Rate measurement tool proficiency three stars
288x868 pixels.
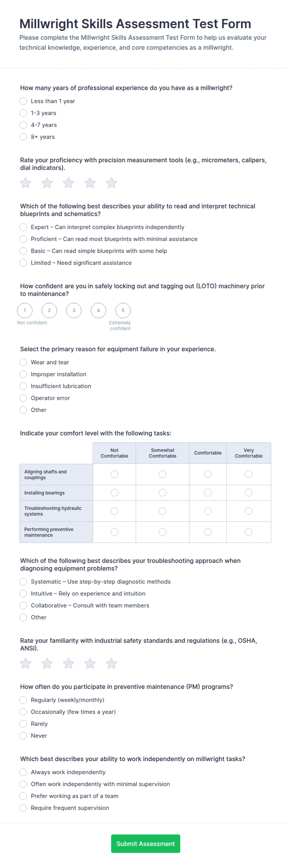(68, 183)
